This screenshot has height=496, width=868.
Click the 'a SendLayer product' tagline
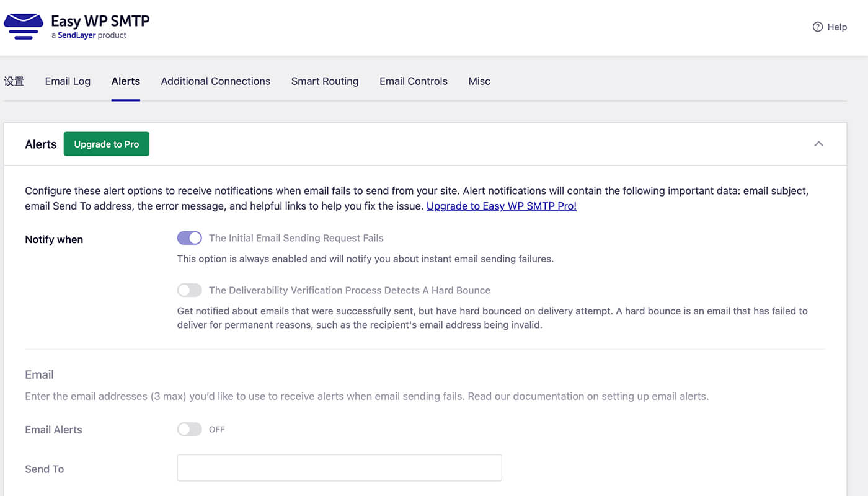tap(89, 35)
